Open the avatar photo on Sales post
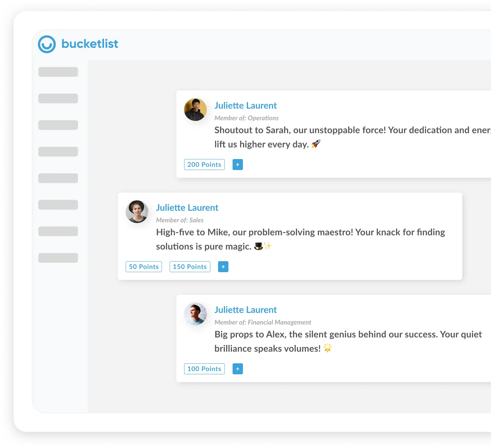491x448 pixels. point(137,212)
